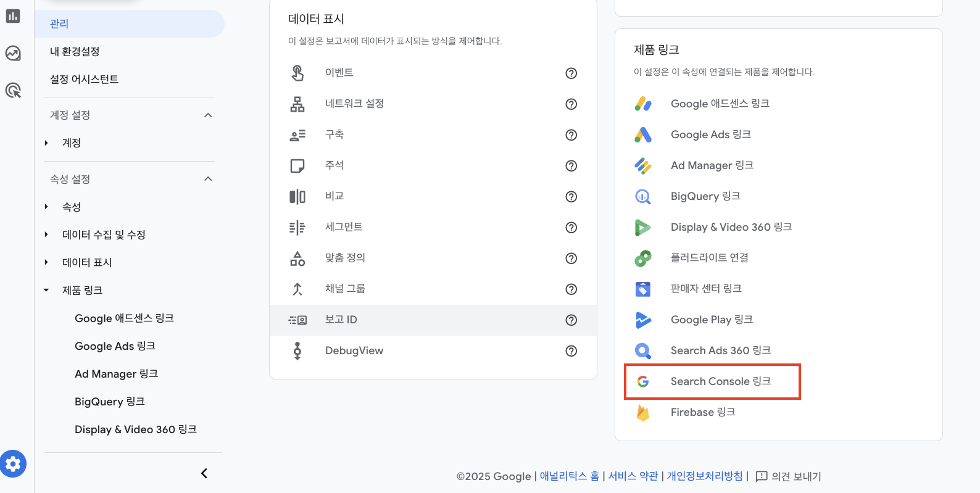980x493 pixels.
Task: Open Google Ads 링크 in sidebar tree
Action: point(115,346)
